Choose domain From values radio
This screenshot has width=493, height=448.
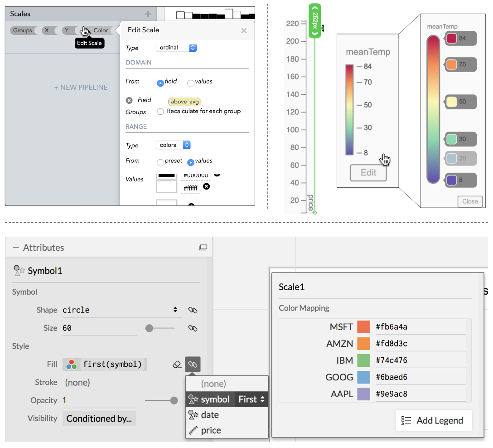190,83
